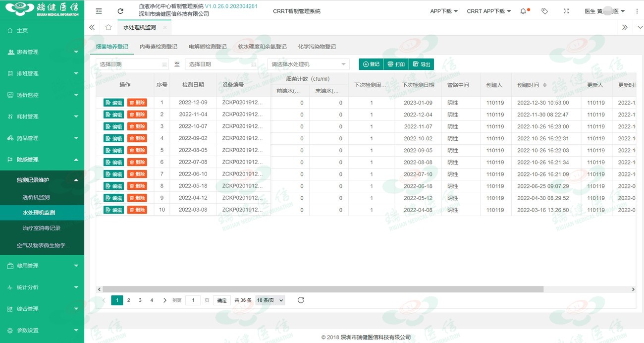
Task: Click 删除 for row 2022-12-09
Action: [137, 103]
